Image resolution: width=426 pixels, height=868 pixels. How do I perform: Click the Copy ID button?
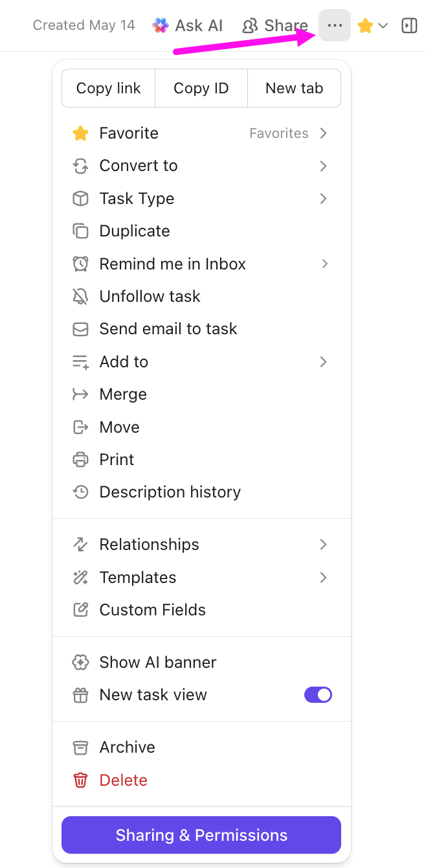201,88
